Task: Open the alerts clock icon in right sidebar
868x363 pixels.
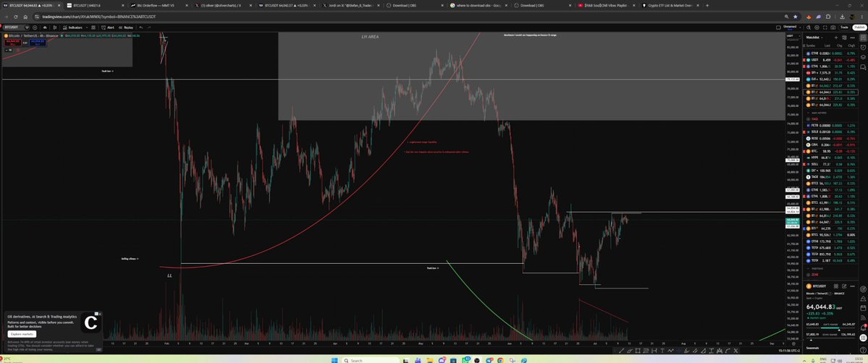Action: (863, 47)
